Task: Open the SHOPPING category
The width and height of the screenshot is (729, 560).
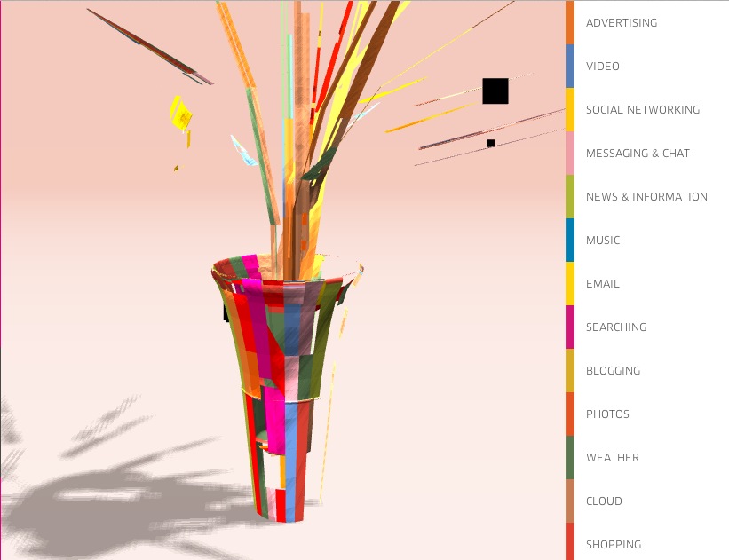Action: [x=614, y=545]
